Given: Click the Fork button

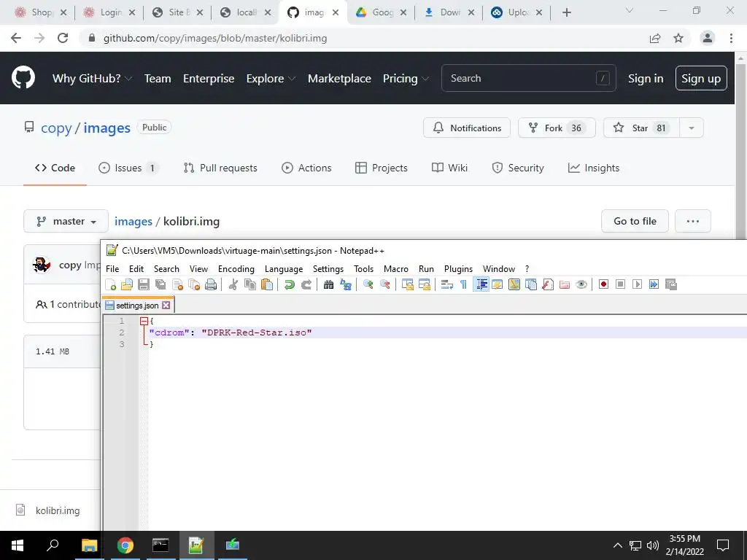Looking at the screenshot, I should pos(557,128).
